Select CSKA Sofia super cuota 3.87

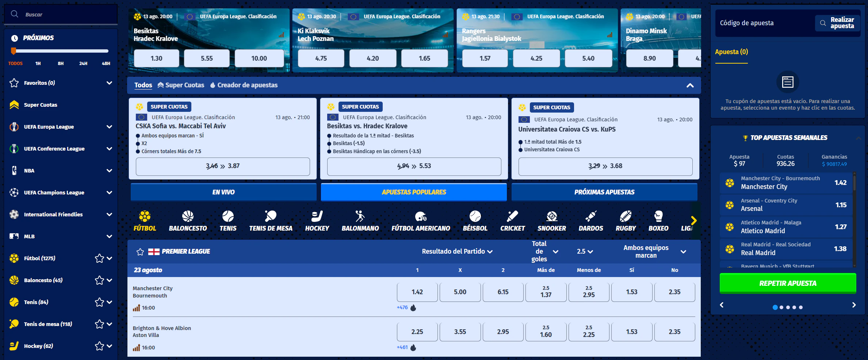pyautogui.click(x=223, y=166)
